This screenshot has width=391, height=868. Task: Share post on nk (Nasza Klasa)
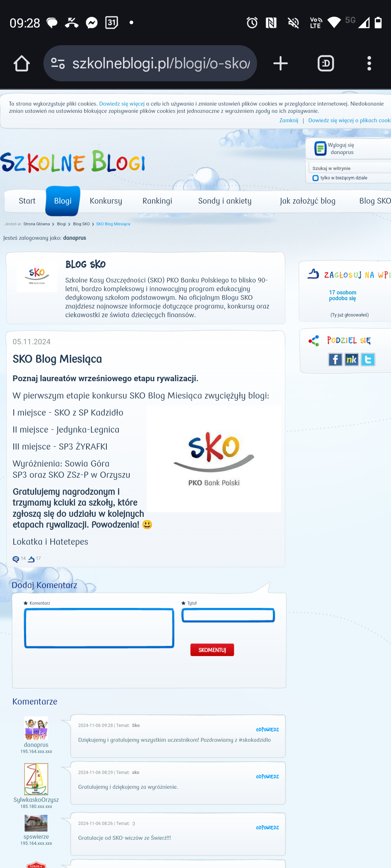(352, 359)
